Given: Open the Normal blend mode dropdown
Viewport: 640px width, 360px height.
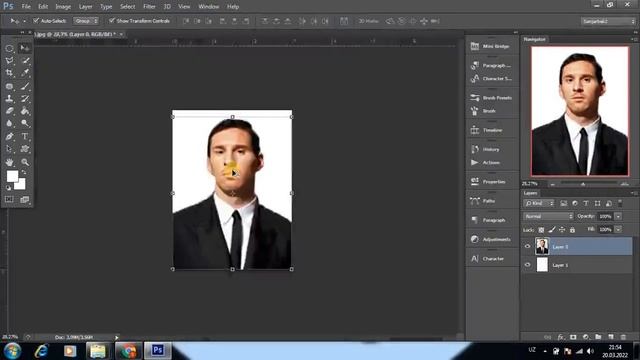Looking at the screenshot, I should (x=548, y=216).
